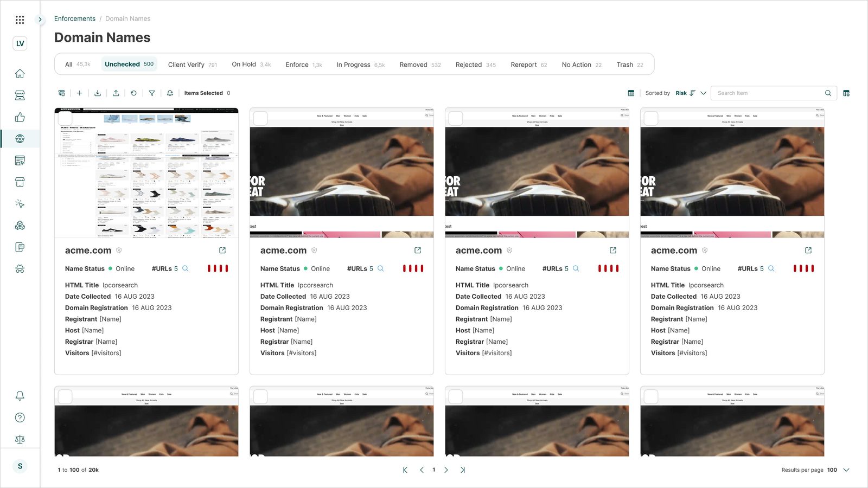Image resolution: width=868 pixels, height=488 pixels.
Task: Add a new item with plus icon
Action: pos(80,93)
